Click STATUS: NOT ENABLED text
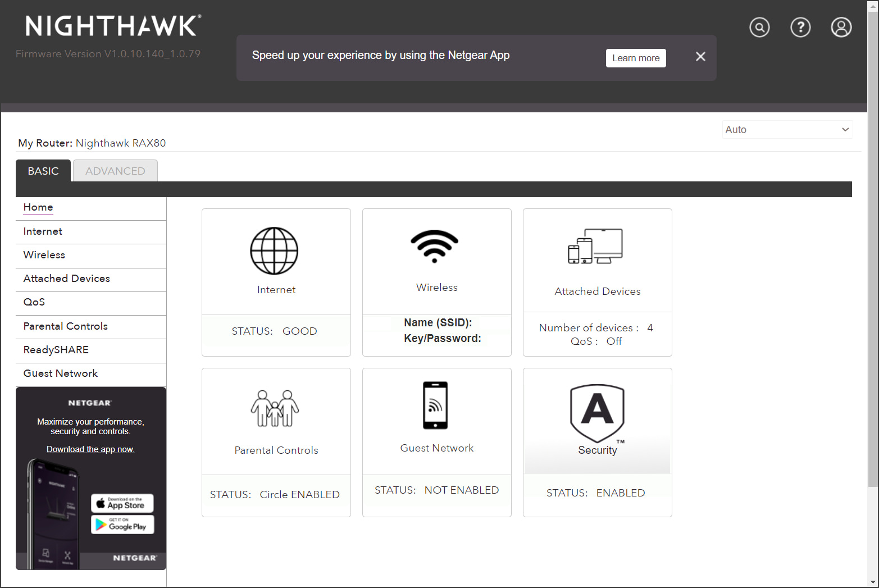879x588 pixels. [x=436, y=490]
